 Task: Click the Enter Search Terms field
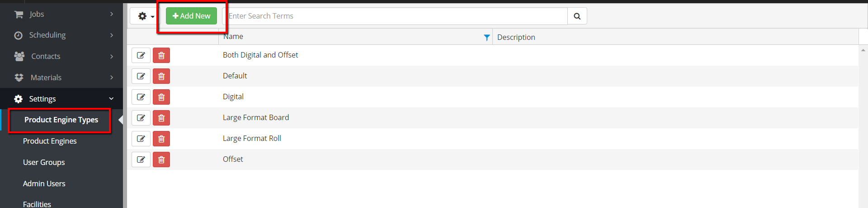(396, 16)
